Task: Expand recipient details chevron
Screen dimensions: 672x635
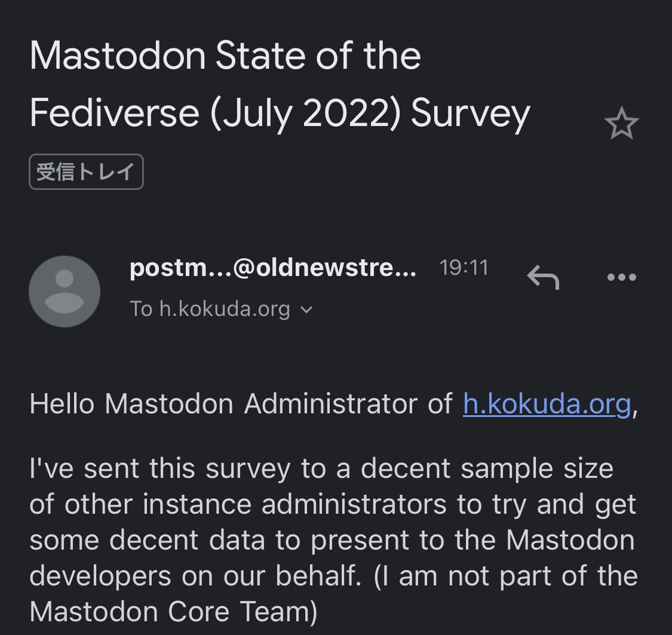Action: 306,309
